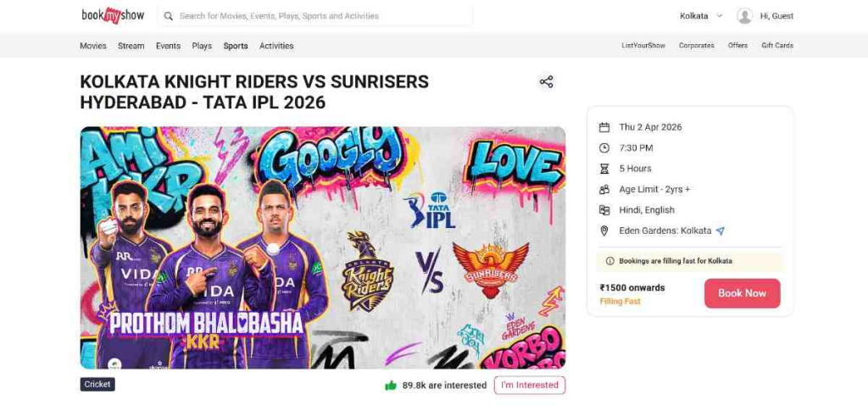Click the BookMyShow logo

(112, 15)
